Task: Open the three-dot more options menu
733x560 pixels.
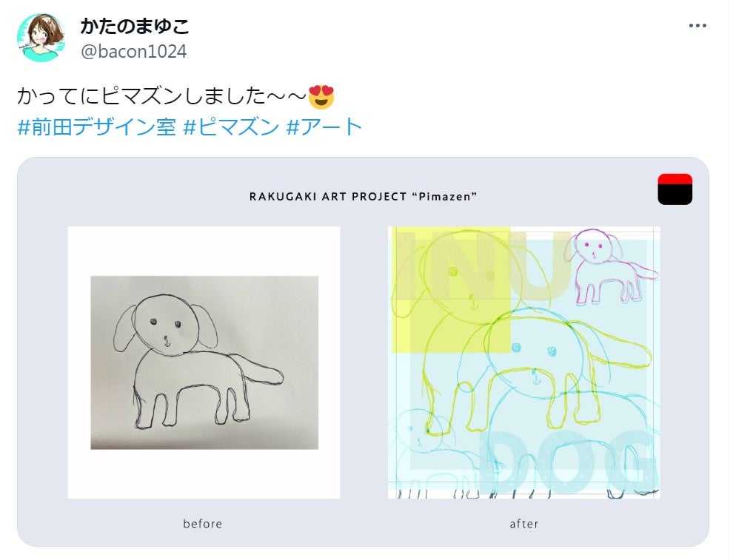Action: pos(697,26)
